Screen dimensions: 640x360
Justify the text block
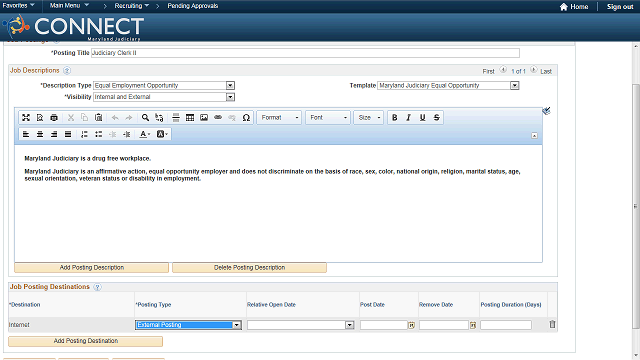[68, 134]
